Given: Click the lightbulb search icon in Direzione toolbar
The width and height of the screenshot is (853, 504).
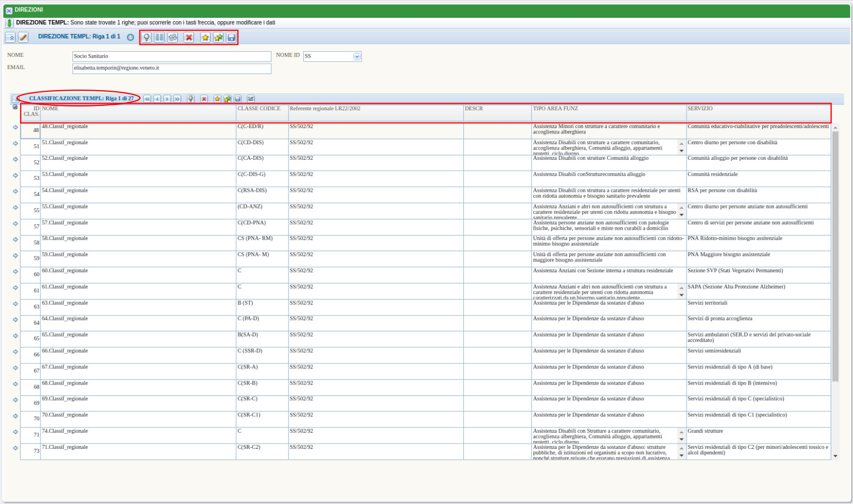Looking at the screenshot, I should pos(146,37).
